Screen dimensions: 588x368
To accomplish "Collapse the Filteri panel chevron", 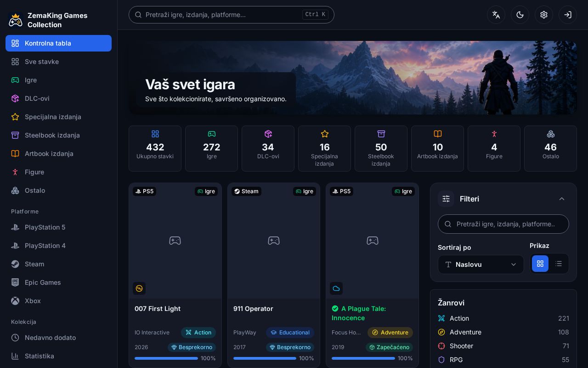I will 562,199.
